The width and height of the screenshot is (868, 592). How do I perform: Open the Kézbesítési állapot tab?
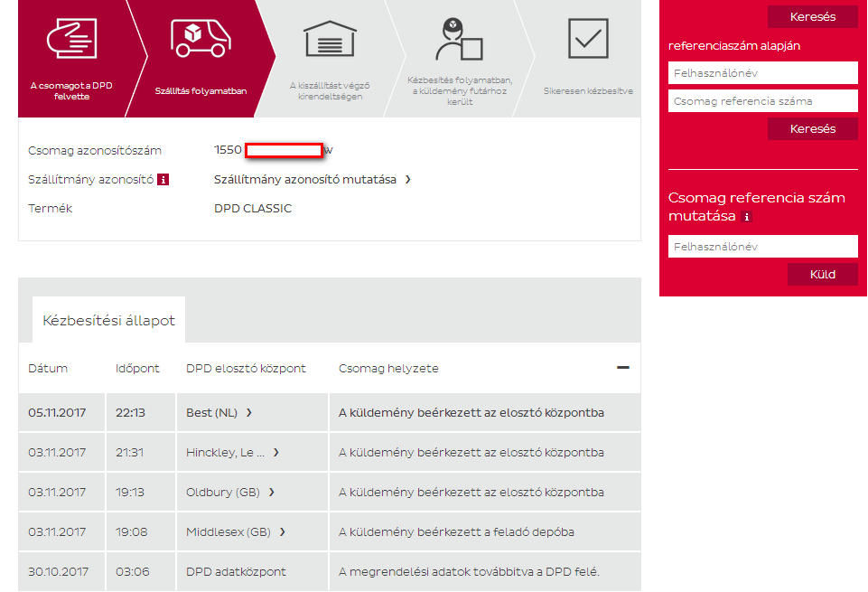108,320
